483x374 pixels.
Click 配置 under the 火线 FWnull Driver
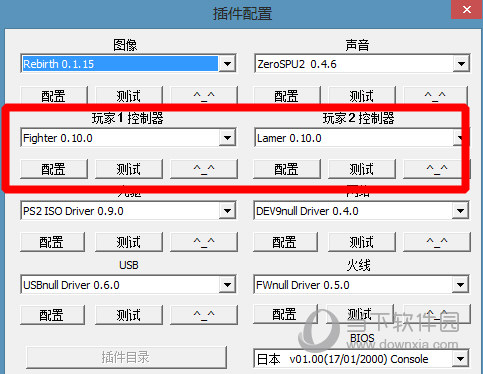(285, 314)
